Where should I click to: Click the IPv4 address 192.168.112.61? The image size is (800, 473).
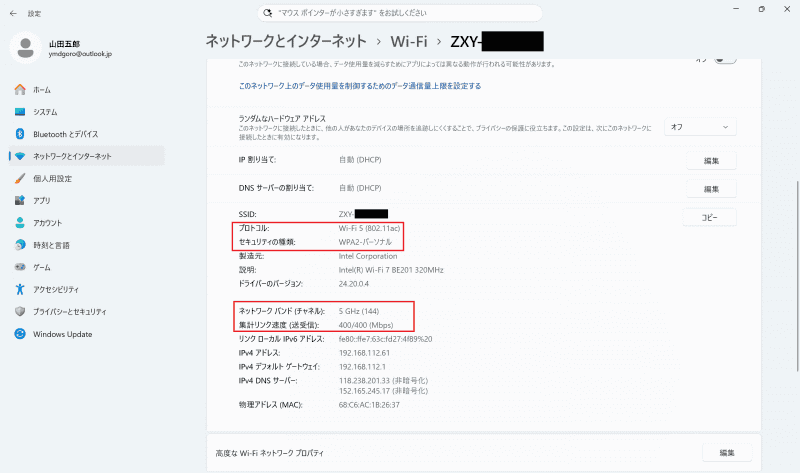tap(364, 353)
